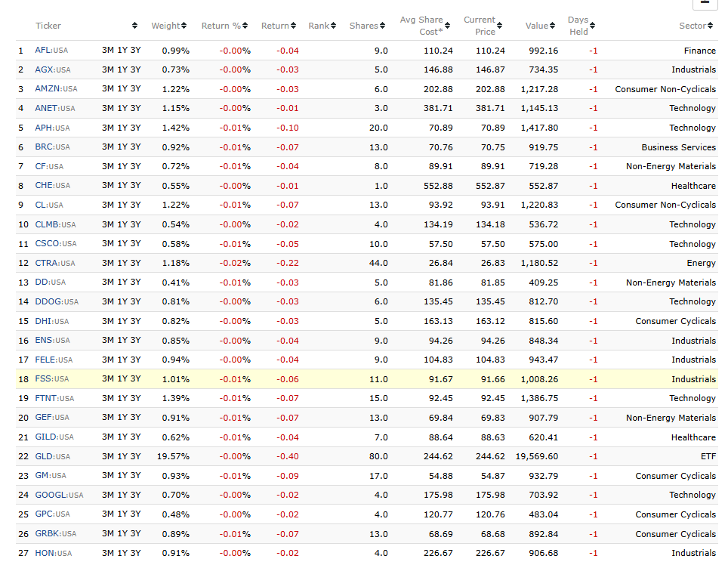Screen dimensions: 728x562
Task: Click value cell 1,008.26
Action: point(539,379)
